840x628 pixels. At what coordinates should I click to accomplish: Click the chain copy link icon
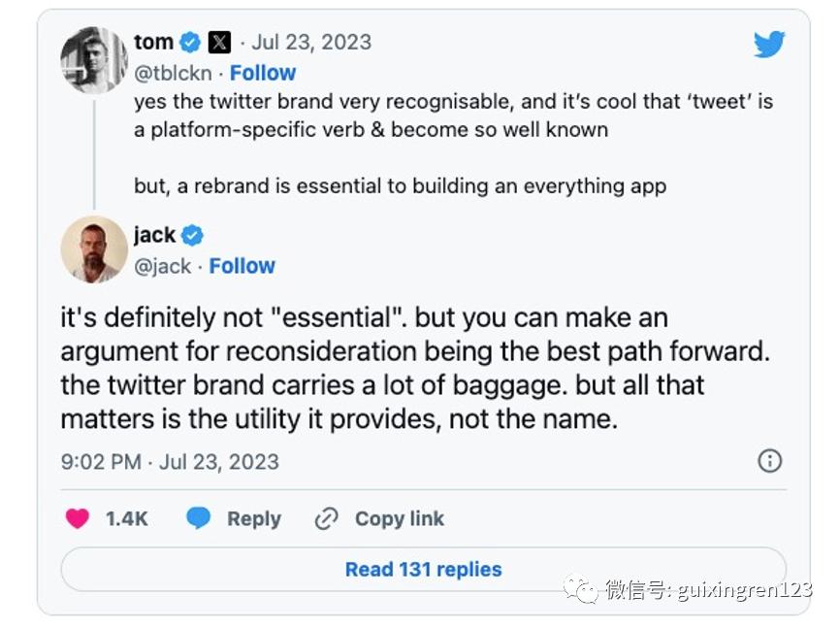[x=326, y=519]
